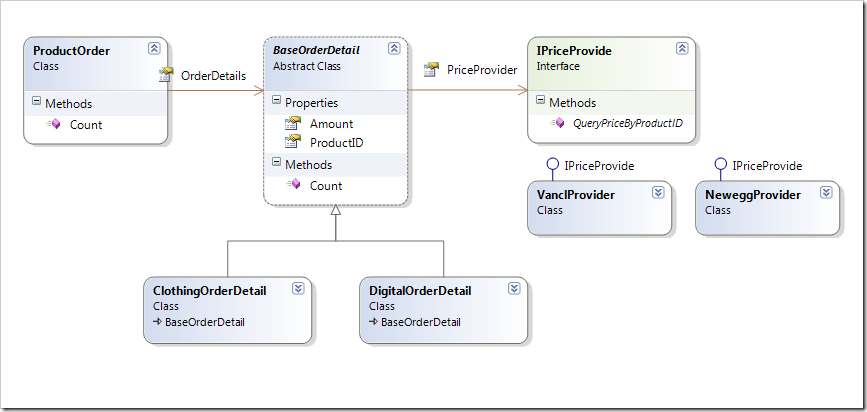Collapse the IPriceProvide interface shape chevron

[682, 48]
